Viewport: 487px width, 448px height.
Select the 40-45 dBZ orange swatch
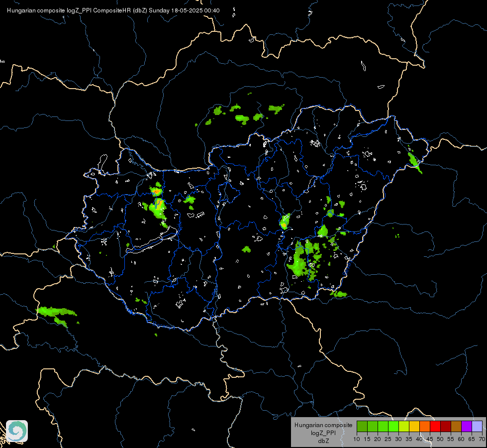425,426
